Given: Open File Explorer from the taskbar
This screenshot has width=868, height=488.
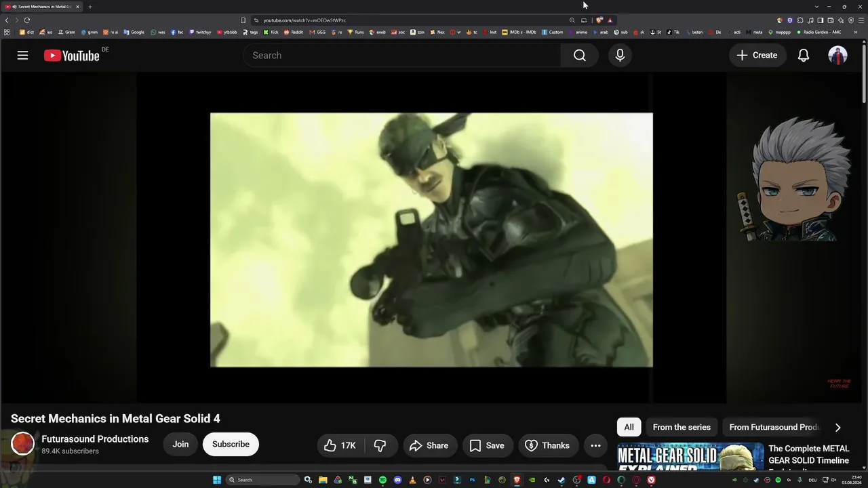Looking at the screenshot, I should [323, 480].
